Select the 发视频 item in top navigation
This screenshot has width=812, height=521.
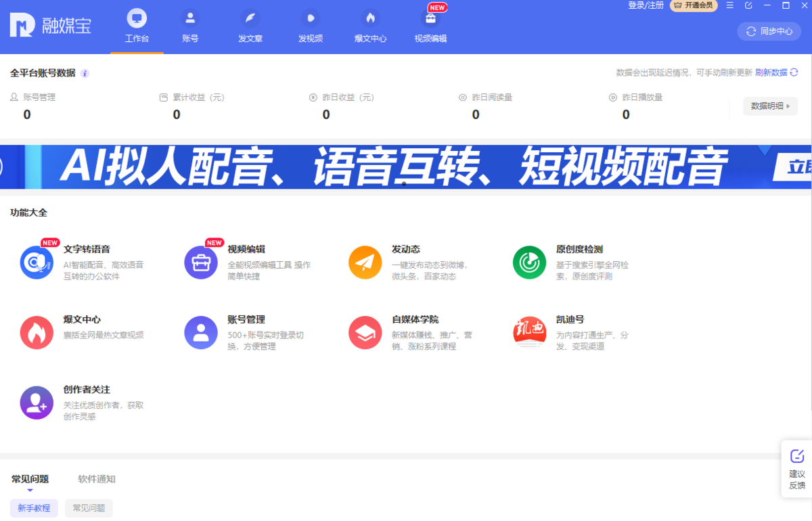coord(310,26)
